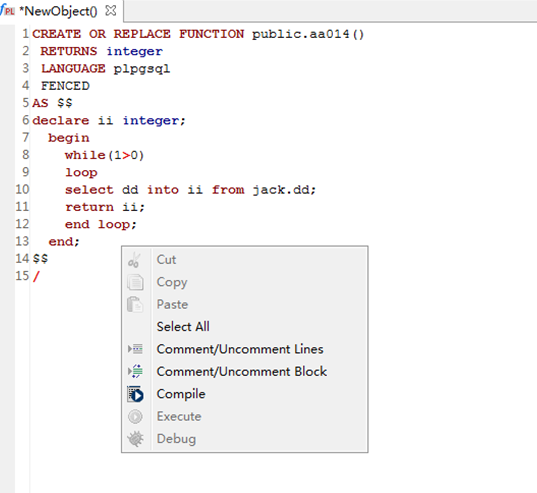This screenshot has width=537, height=493.
Task: Click the scissors Cut icon
Action: click(x=134, y=260)
